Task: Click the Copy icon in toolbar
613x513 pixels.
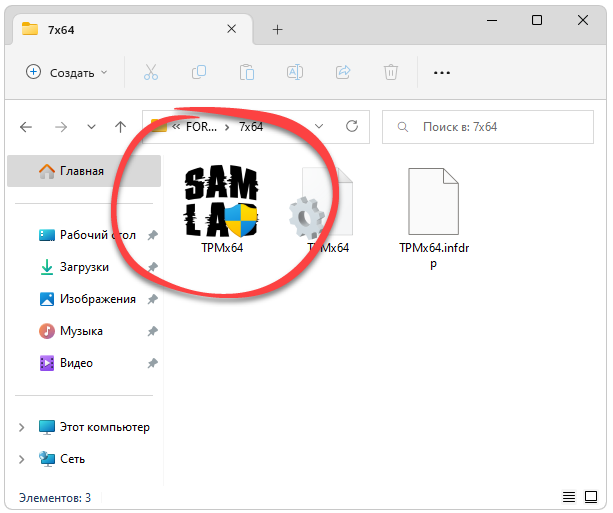Action: click(x=199, y=72)
